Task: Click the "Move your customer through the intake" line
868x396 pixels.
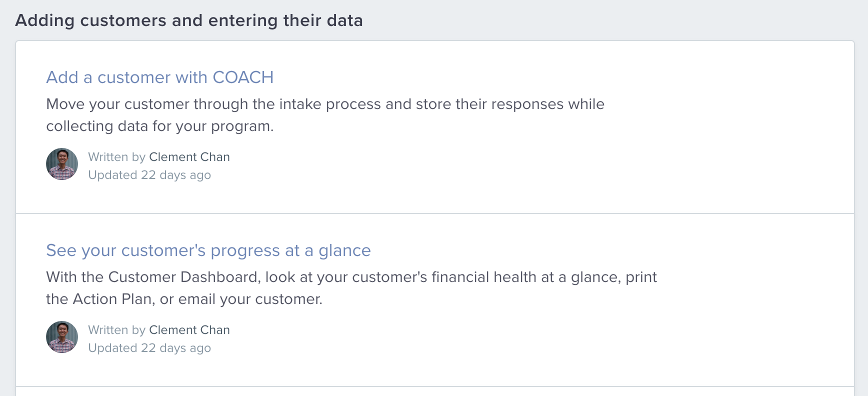Action: [325, 104]
